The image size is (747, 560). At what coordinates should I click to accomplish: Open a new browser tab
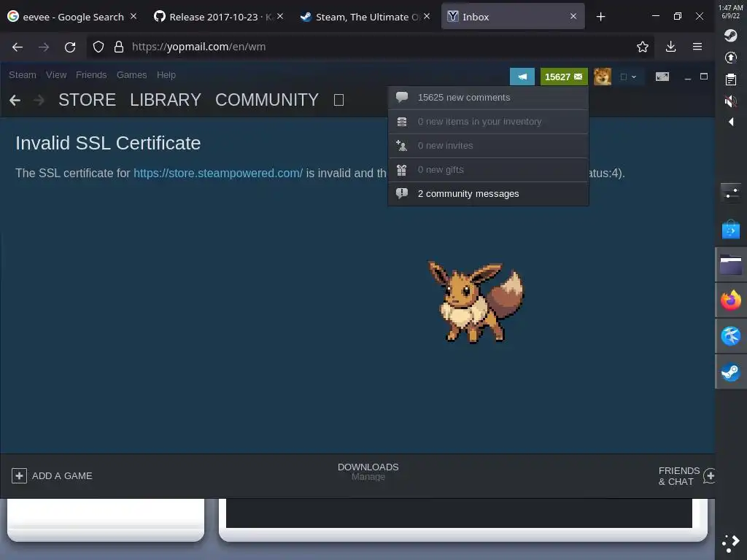pyautogui.click(x=601, y=17)
